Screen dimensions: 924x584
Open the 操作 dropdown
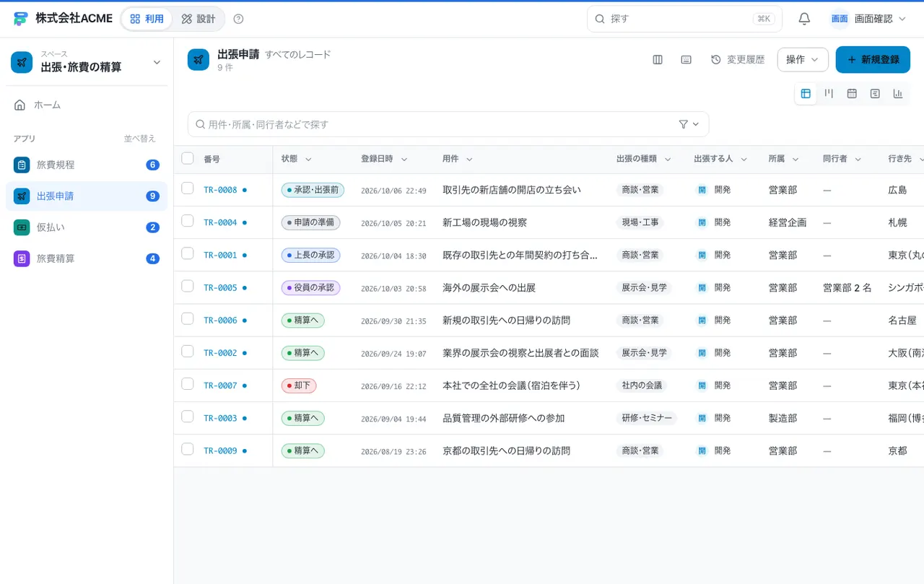click(x=803, y=60)
